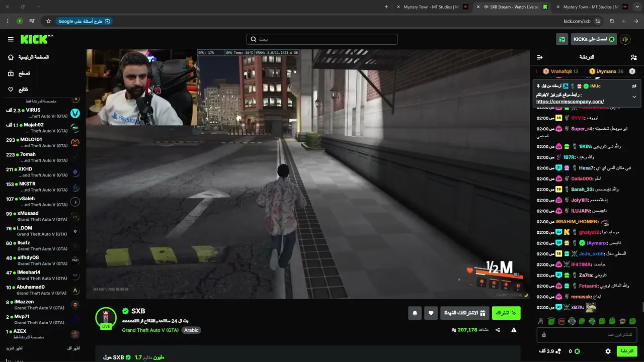
Task: Click Show more in the sidebar
Action: click(14, 348)
